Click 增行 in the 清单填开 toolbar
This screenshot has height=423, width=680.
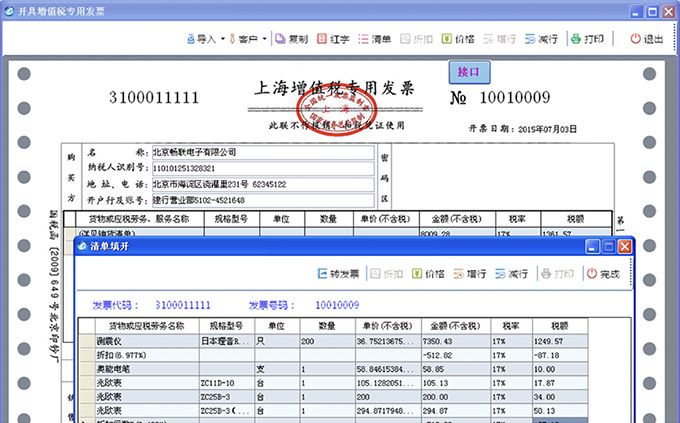click(470, 274)
